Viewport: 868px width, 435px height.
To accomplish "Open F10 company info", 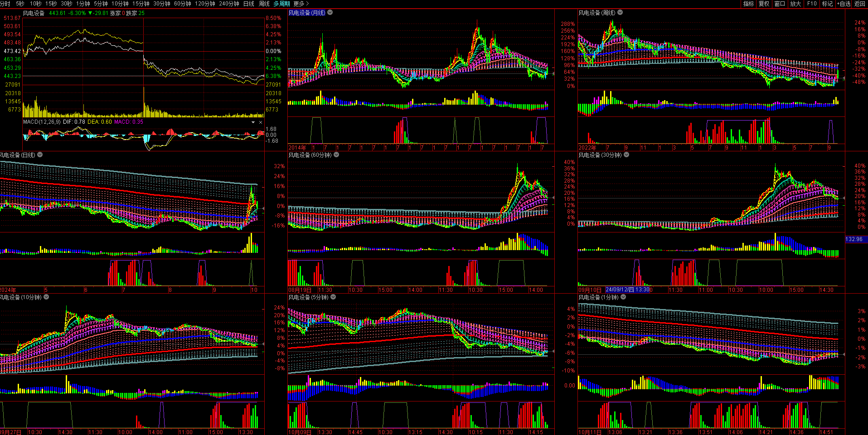I will 812,4.
